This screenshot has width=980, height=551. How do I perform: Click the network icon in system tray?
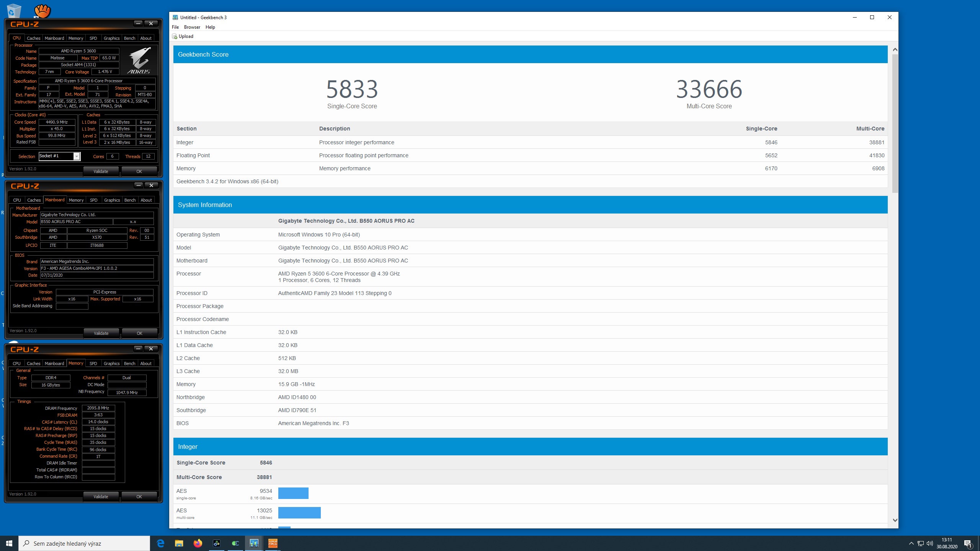[921, 543]
